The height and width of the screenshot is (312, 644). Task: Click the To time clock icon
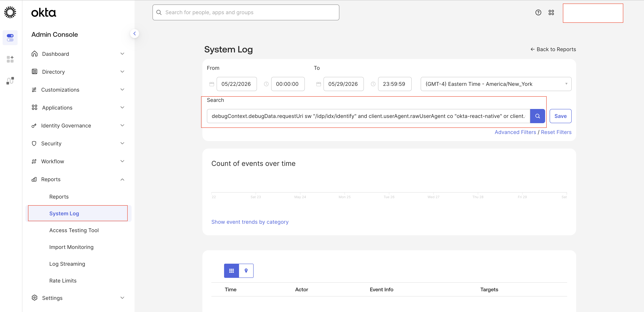(x=373, y=84)
